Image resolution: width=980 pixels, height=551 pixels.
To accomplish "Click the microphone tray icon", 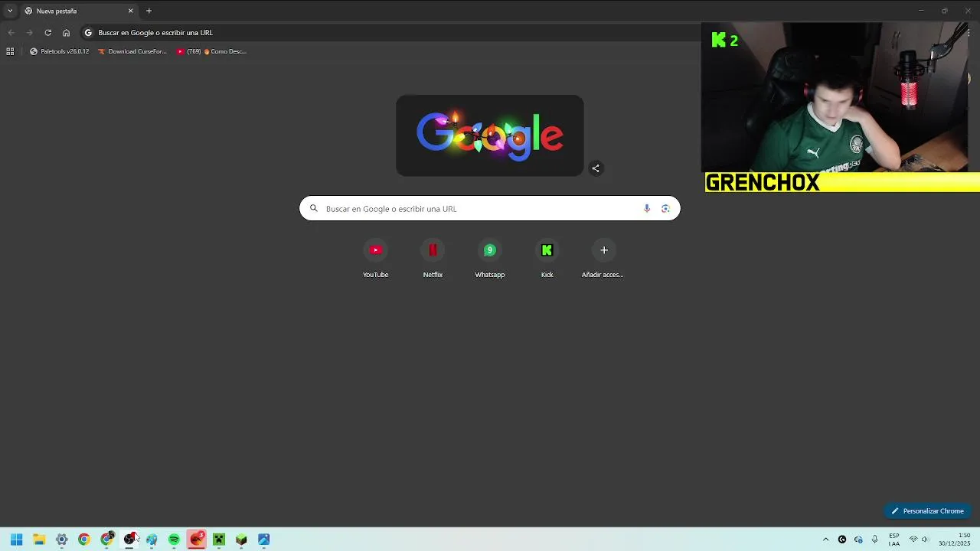I will 874,540.
